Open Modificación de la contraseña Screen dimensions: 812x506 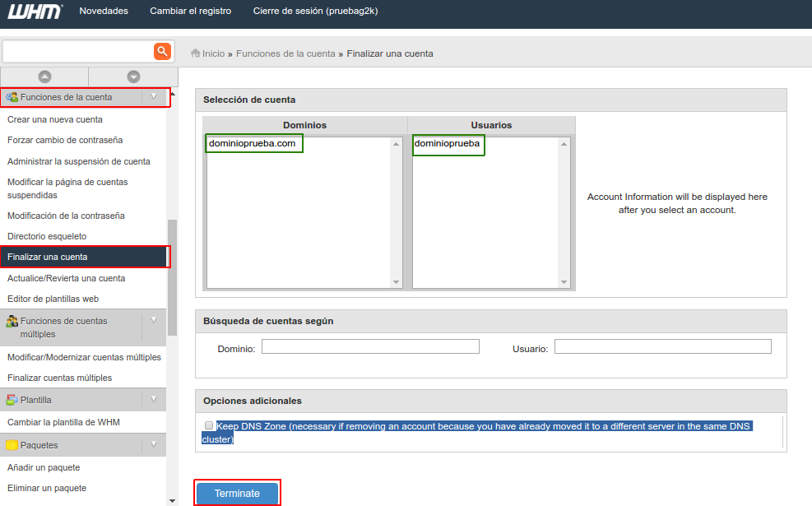click(66, 216)
